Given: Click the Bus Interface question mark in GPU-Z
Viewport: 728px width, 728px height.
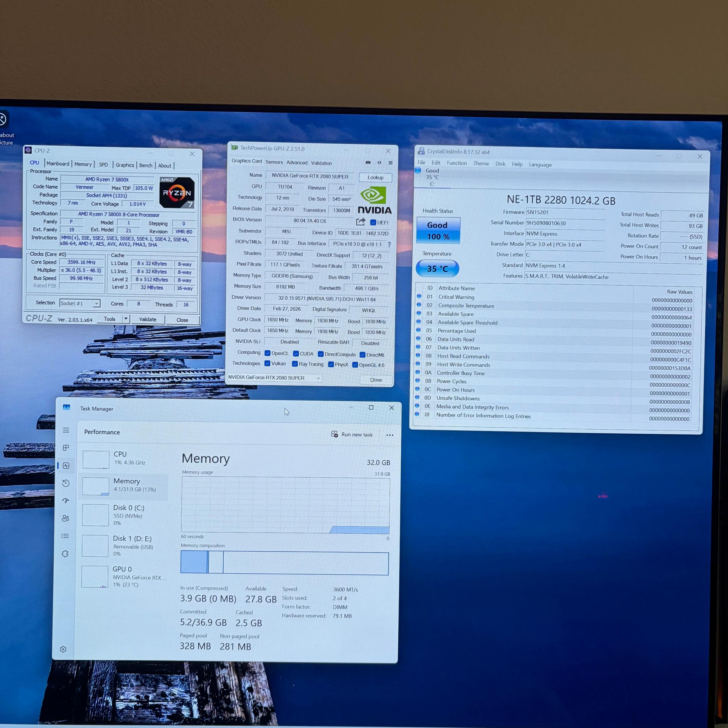Looking at the screenshot, I should point(389,245).
